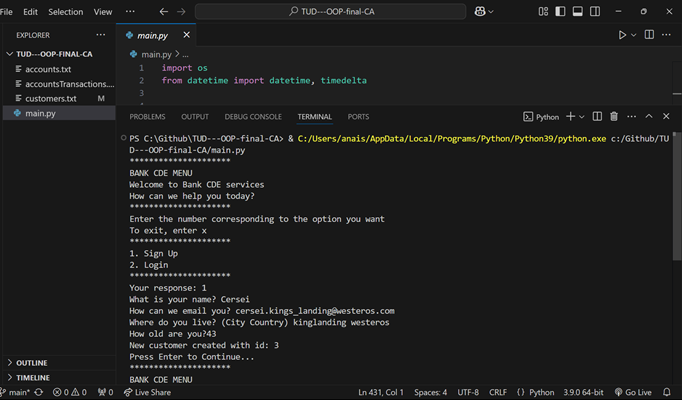Switch to main.py editor tab
The image size is (682, 400).
click(152, 36)
